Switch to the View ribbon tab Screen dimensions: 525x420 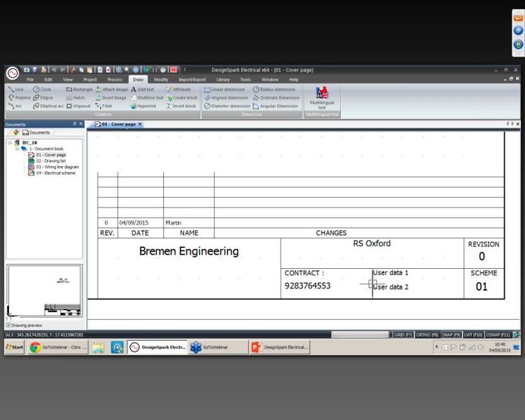[x=68, y=80]
